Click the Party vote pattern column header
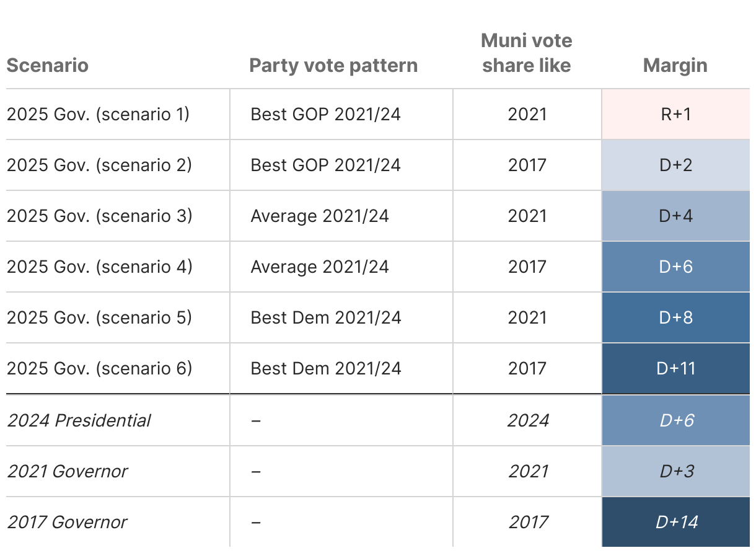This screenshot has width=756, height=553. pos(333,65)
